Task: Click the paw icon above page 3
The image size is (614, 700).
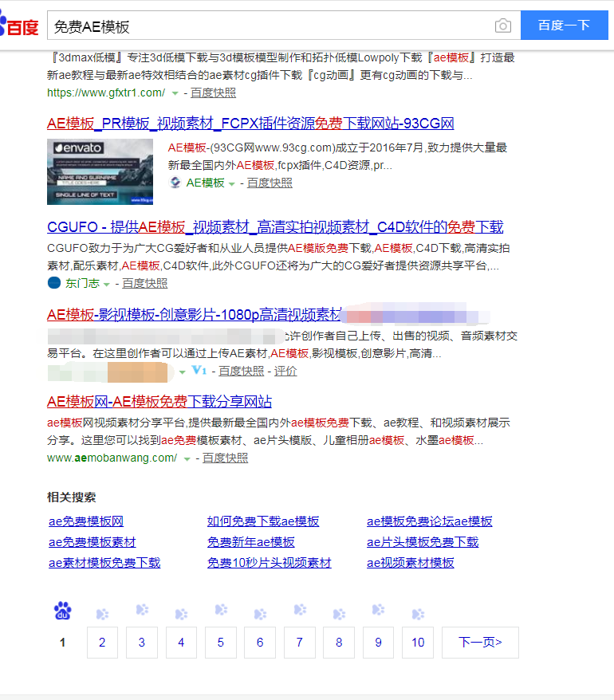Action: coord(142,610)
